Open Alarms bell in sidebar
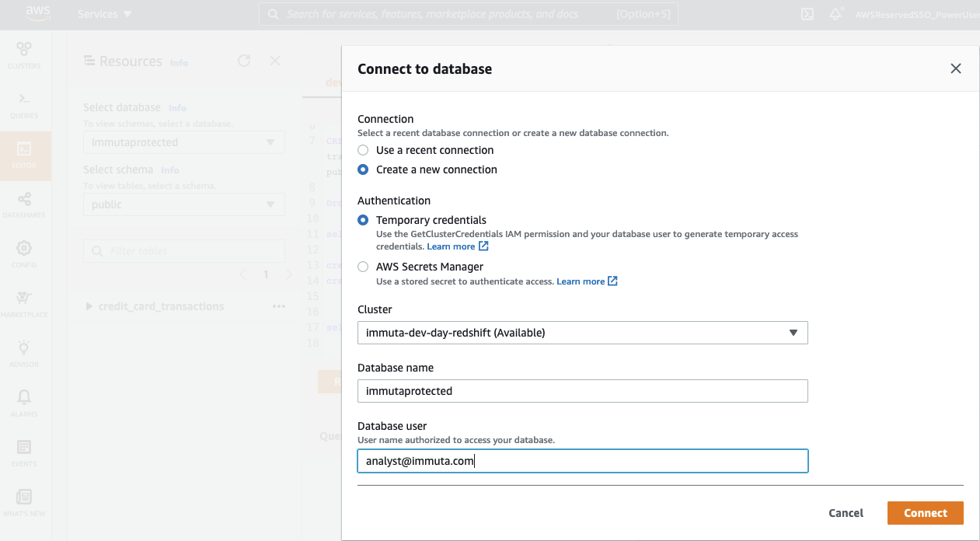The height and width of the screenshot is (541, 980). (x=24, y=403)
